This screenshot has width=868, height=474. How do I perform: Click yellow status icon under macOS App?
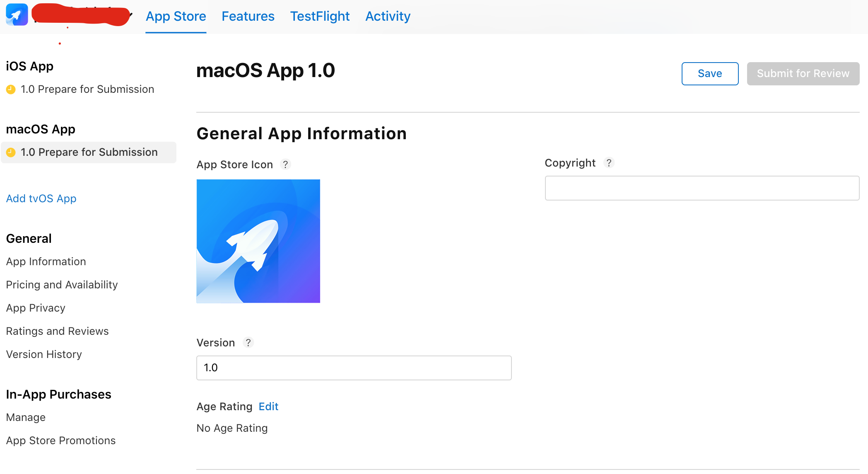(x=11, y=152)
